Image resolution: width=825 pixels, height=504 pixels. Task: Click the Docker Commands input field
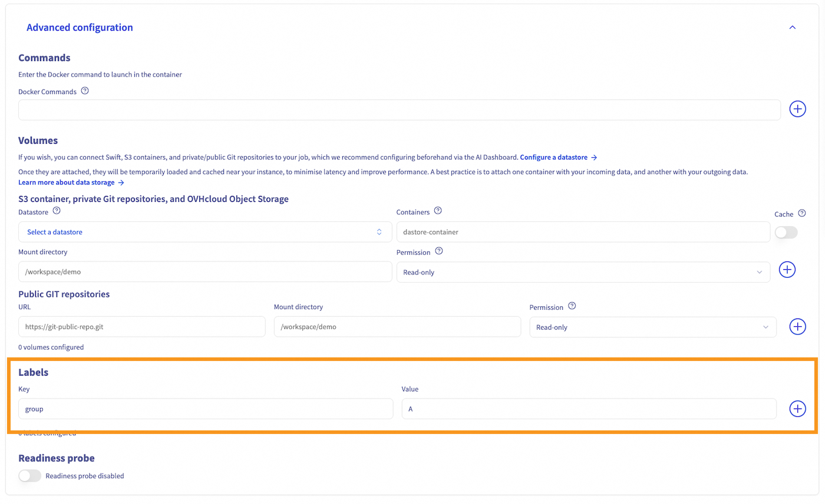[400, 110]
